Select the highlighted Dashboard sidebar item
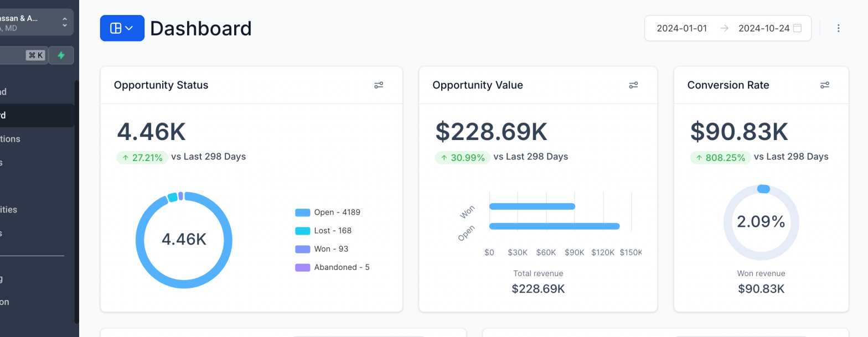The image size is (868, 337). 33,116
